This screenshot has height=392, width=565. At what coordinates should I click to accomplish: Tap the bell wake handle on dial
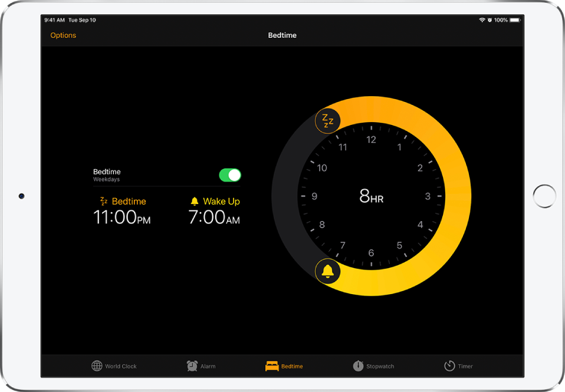tap(327, 272)
